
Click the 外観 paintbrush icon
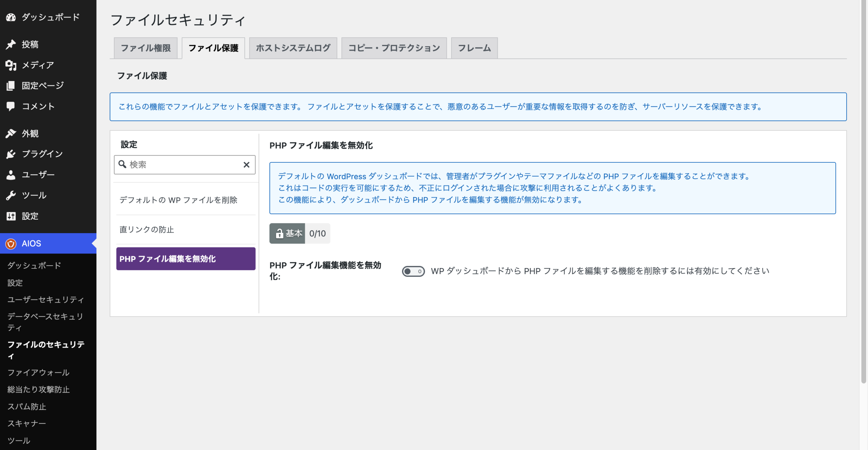pos(11,134)
